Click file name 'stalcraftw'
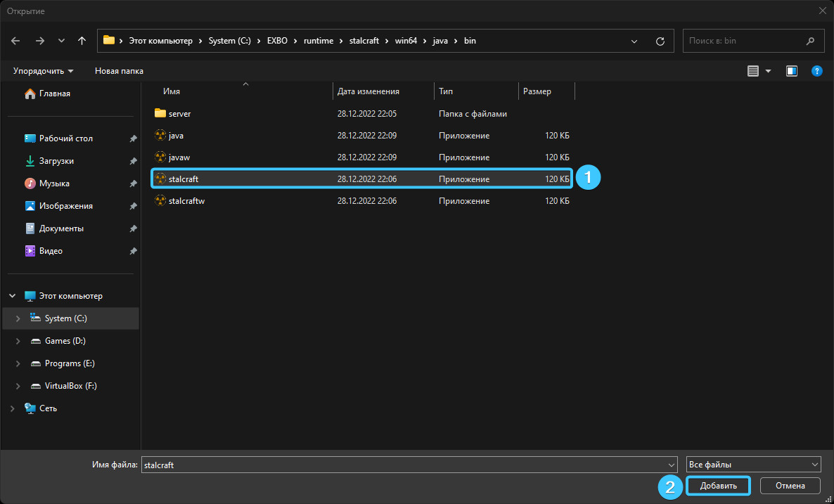Image resolution: width=834 pixels, height=504 pixels. [x=186, y=201]
